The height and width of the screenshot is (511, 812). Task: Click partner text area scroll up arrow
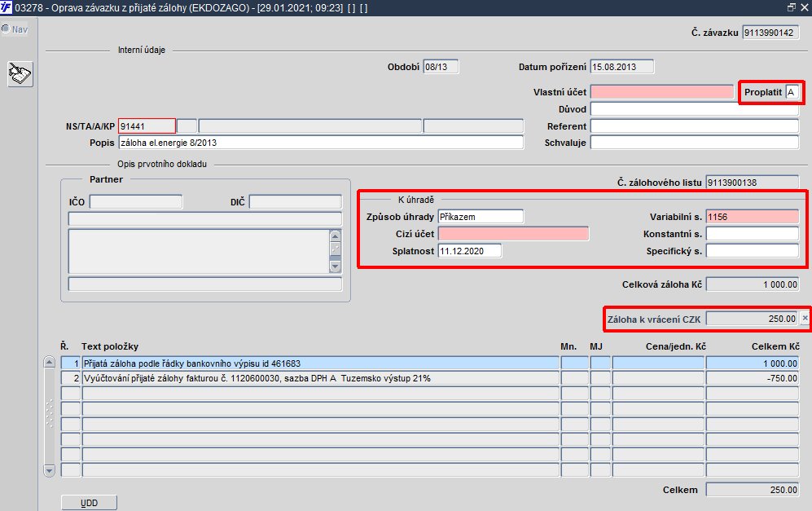tap(335, 236)
